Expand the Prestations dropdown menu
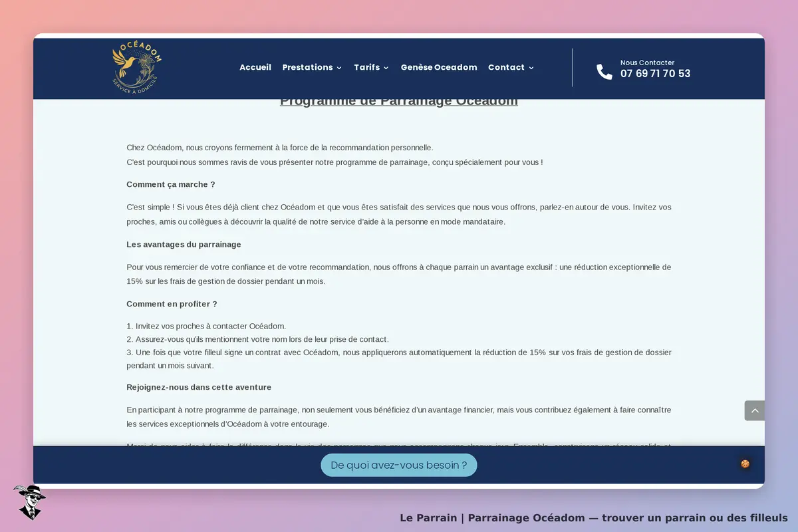This screenshot has width=798, height=532. pyautogui.click(x=312, y=67)
